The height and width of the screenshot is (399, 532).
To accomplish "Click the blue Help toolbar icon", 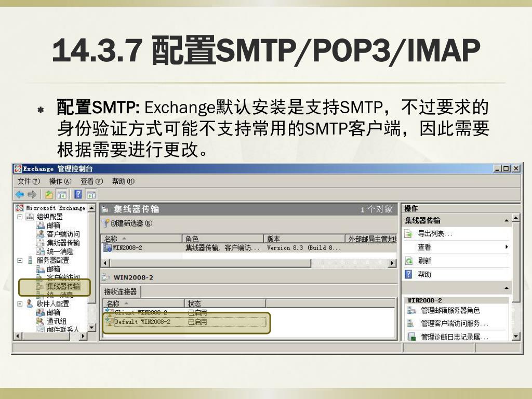I will point(78,194).
